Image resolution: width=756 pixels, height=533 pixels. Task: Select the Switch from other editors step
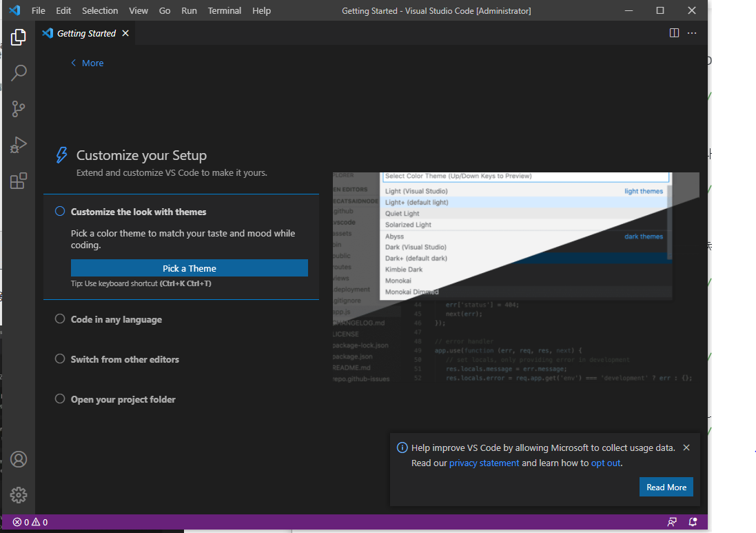coord(125,359)
